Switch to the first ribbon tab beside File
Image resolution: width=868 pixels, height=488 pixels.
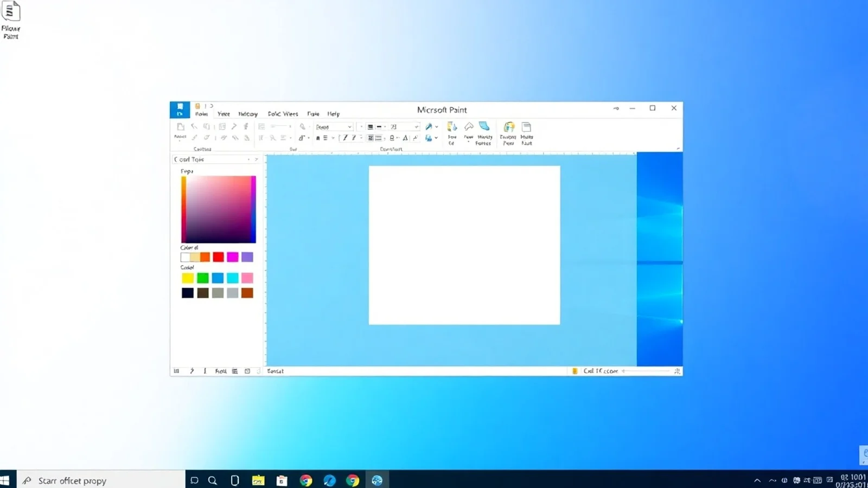tap(202, 114)
